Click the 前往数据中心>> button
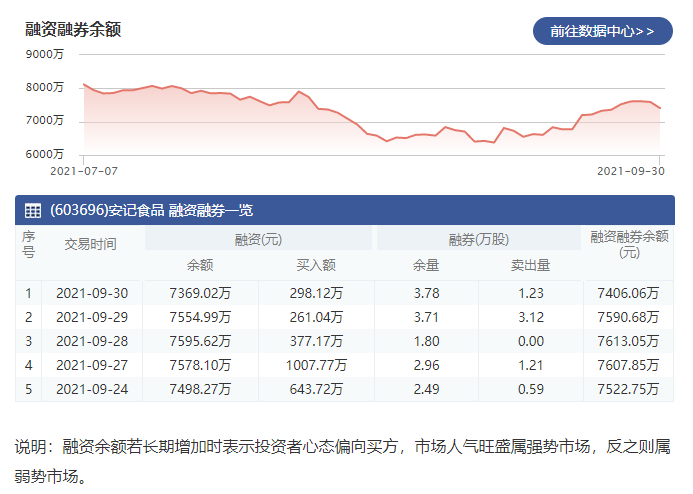 click(602, 31)
